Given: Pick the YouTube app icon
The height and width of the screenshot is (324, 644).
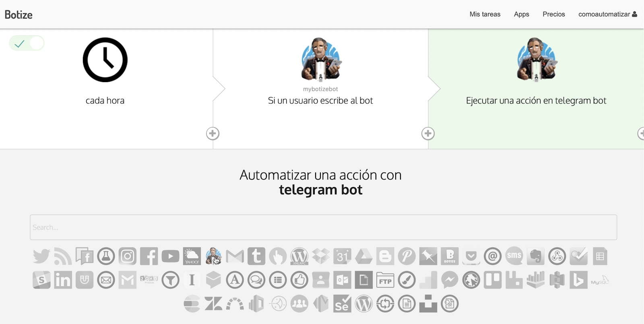Looking at the screenshot, I should [x=171, y=256].
